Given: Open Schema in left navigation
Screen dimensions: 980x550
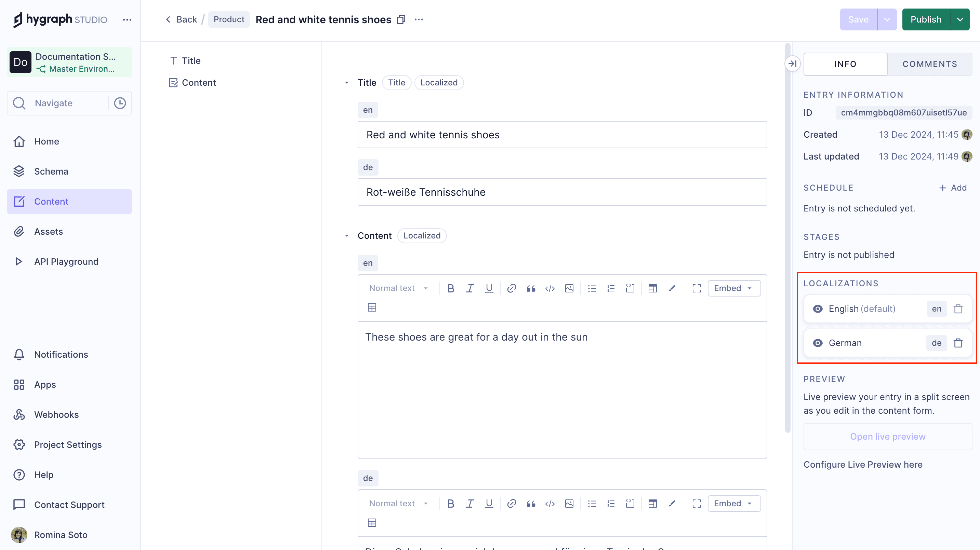Looking at the screenshot, I should [x=51, y=171].
